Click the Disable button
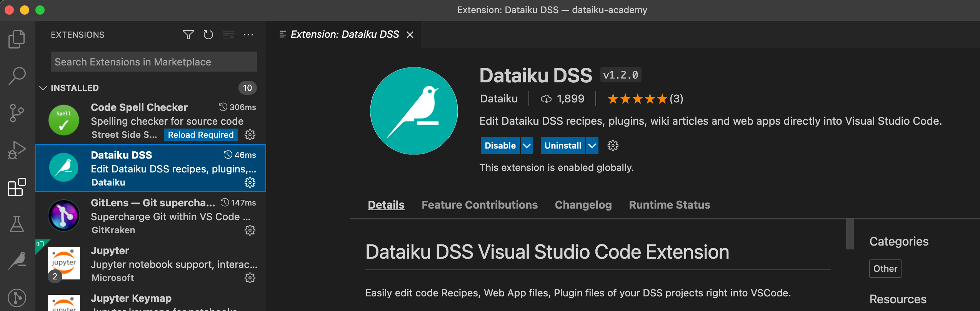 coord(500,145)
